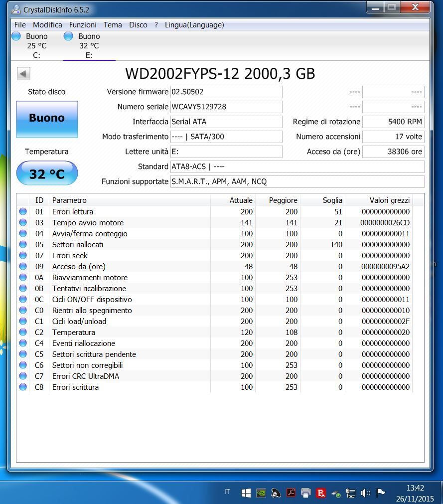Click the ID column header
Screen dimensions: 443x504
[x=39, y=200]
